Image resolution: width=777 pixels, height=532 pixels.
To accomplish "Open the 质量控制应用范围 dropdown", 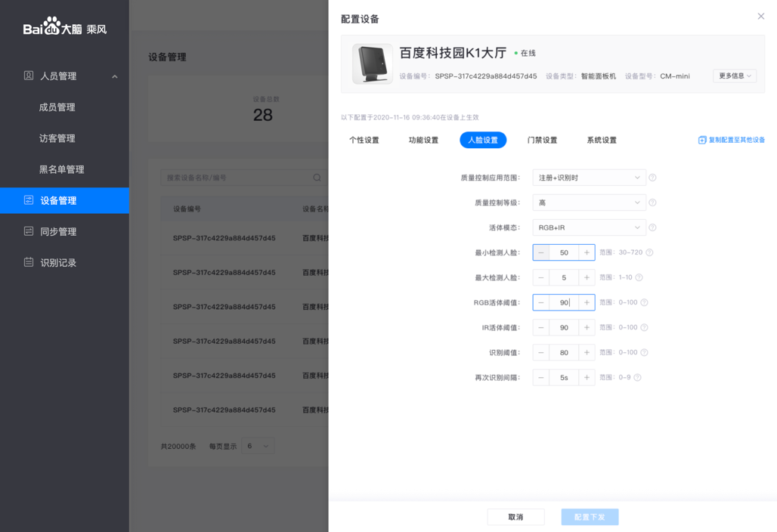I will coord(589,178).
